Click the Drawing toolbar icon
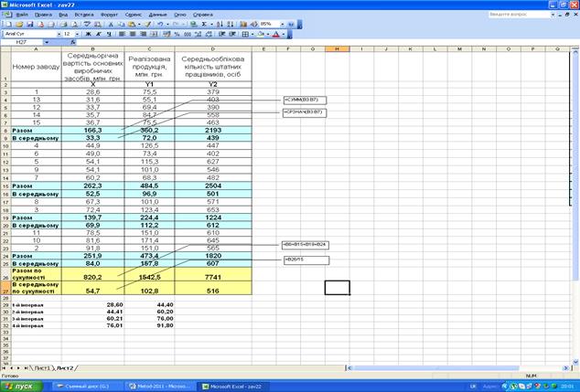The image size is (580, 392). pyautogui.click(x=253, y=24)
